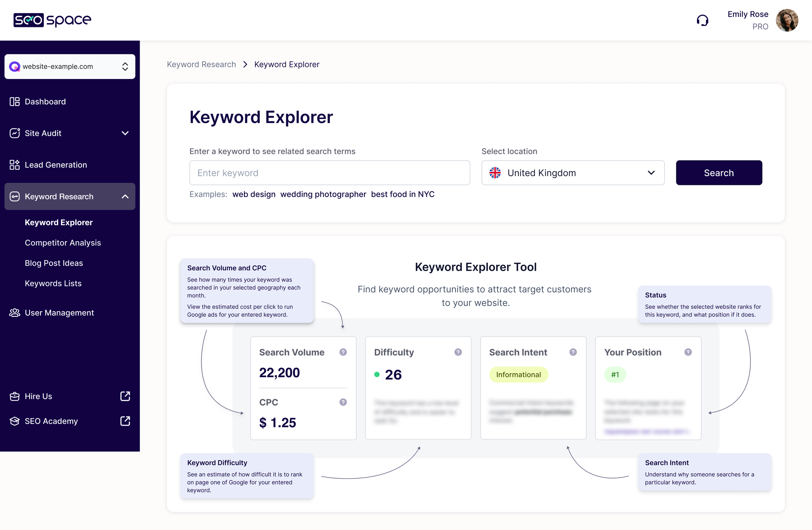Collapse the Keyword Research section
This screenshot has width=812, height=530.
point(125,196)
